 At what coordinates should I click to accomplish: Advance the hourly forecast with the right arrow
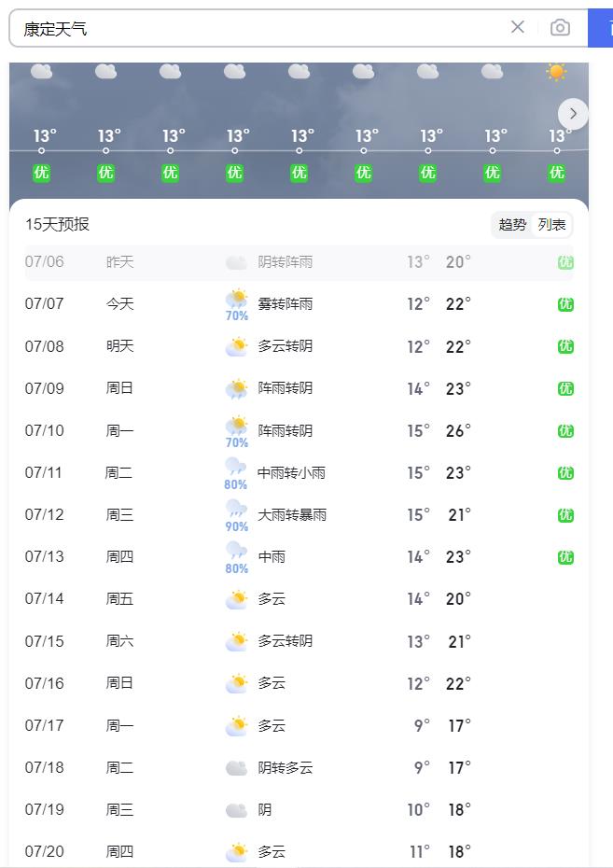coord(573,114)
